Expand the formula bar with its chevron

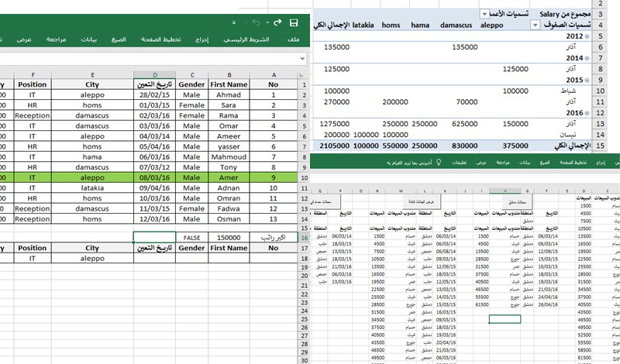[x=302, y=59]
